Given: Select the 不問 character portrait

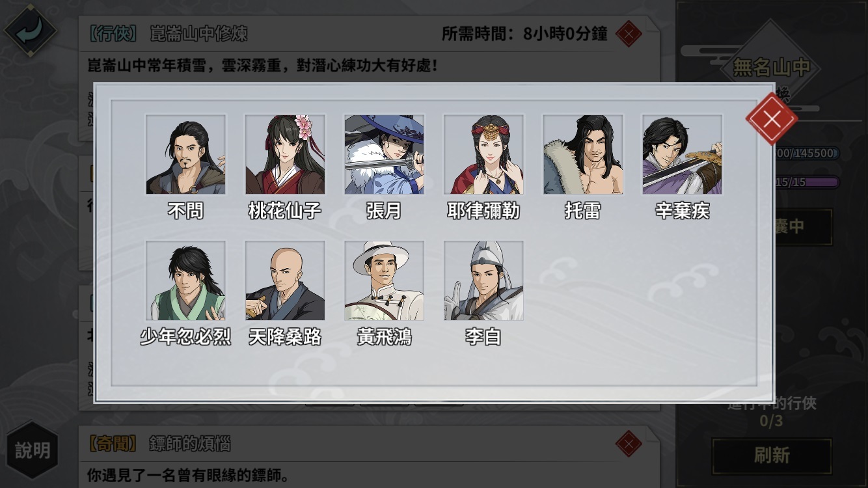Looking at the screenshot, I should click(x=185, y=155).
